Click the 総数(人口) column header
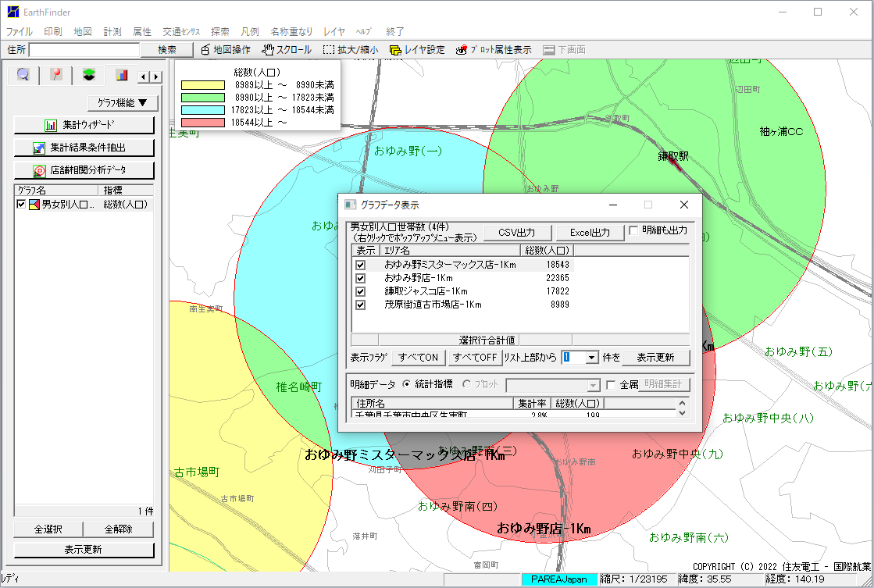Viewport: 874px width, 588px height. [547, 251]
